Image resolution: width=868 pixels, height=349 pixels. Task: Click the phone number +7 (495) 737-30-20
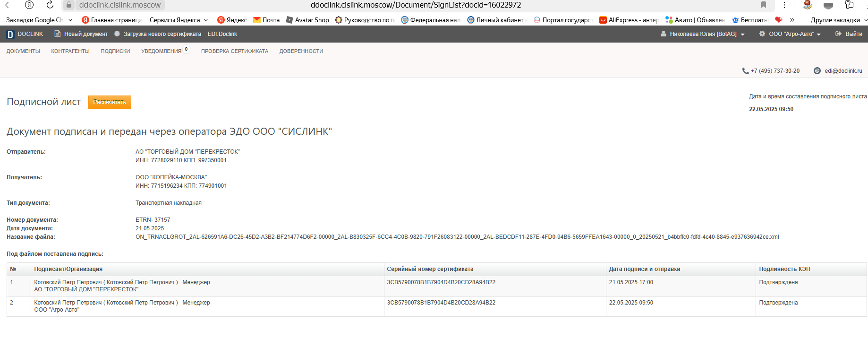(775, 71)
